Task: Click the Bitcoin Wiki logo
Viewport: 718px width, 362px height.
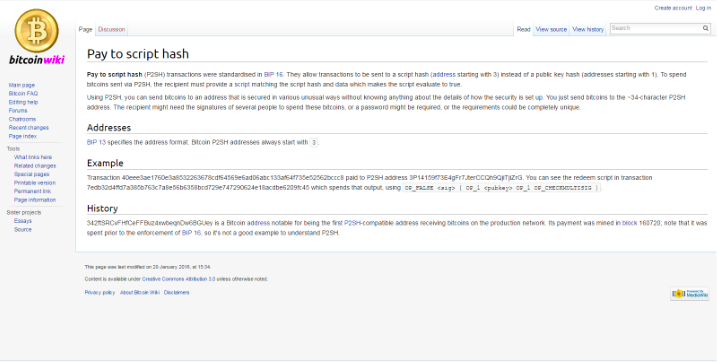Action: click(37, 38)
